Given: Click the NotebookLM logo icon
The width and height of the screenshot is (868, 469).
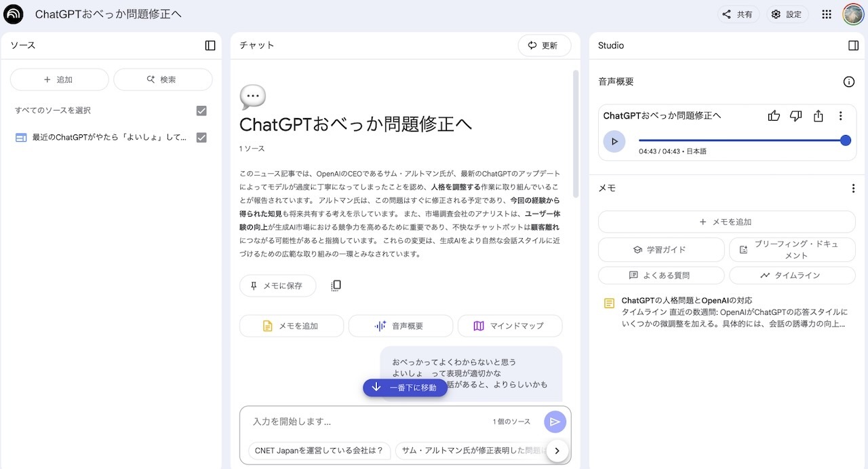Looking at the screenshot, I should (x=13, y=14).
